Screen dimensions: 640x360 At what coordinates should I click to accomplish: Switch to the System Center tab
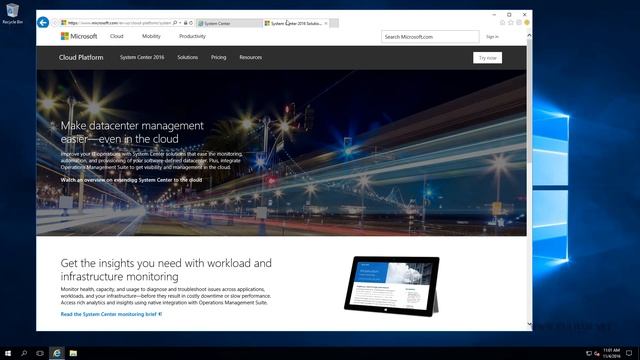[229, 23]
